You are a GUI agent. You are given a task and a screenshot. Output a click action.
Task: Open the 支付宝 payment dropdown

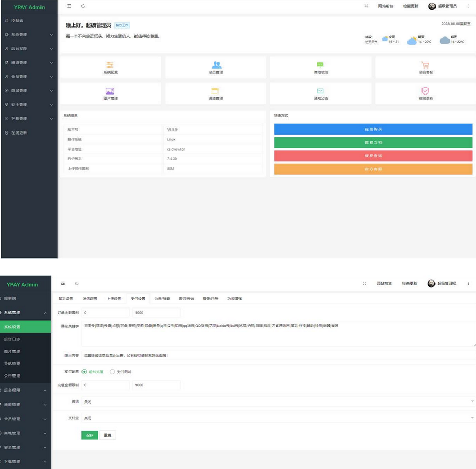(278, 418)
